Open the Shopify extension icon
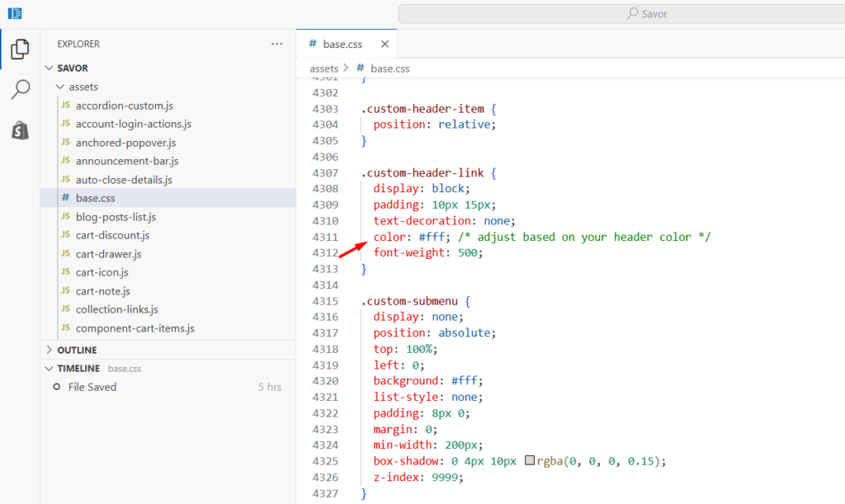 click(20, 130)
